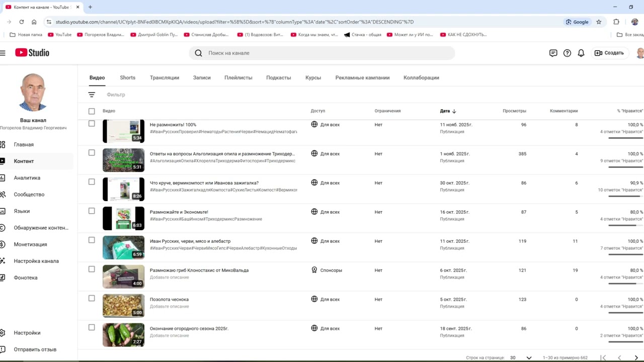The image size is (644, 362).
Task: Tick the Клоностахис от МикоВальда checkbox
Action: 92,269
